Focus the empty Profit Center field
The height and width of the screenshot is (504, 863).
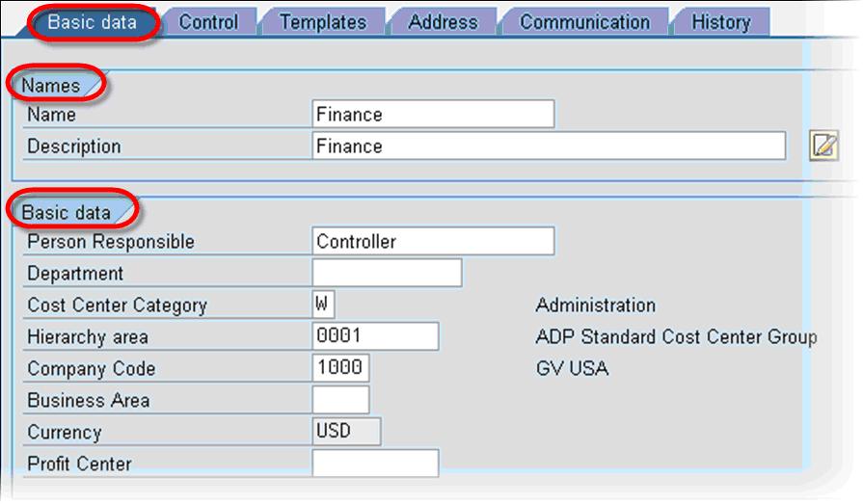tap(375, 464)
